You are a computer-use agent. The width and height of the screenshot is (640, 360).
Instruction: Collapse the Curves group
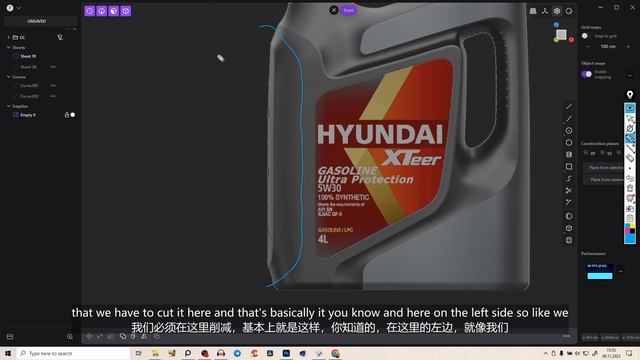9,77
